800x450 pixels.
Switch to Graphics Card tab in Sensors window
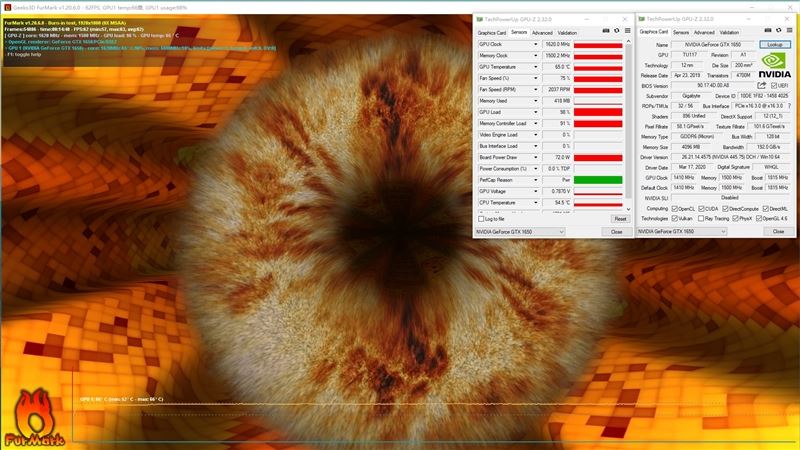492,33
